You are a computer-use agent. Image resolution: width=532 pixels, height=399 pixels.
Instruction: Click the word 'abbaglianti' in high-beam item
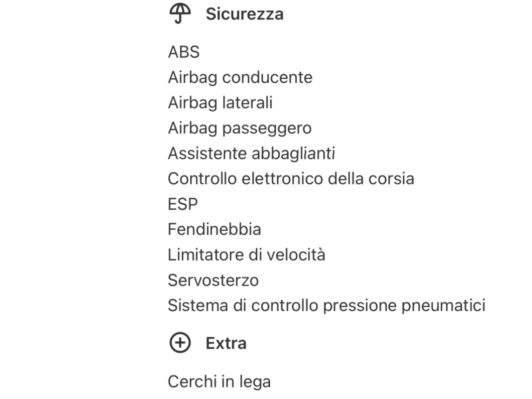tap(293, 153)
